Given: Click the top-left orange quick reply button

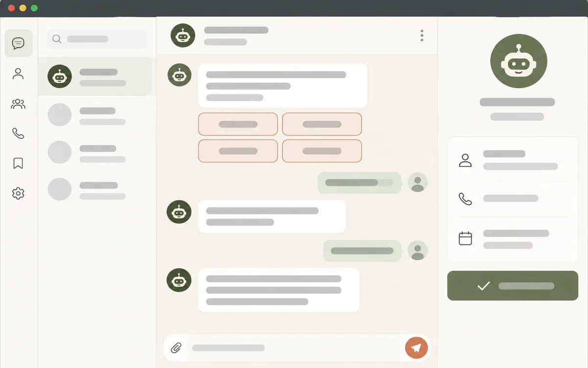Looking at the screenshot, I should pyautogui.click(x=238, y=124).
